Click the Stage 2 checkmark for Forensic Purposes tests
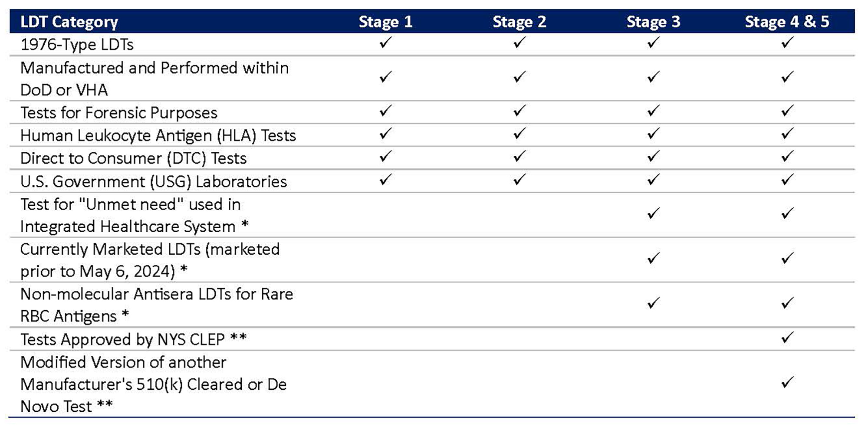The width and height of the screenshot is (868, 427). [519, 111]
